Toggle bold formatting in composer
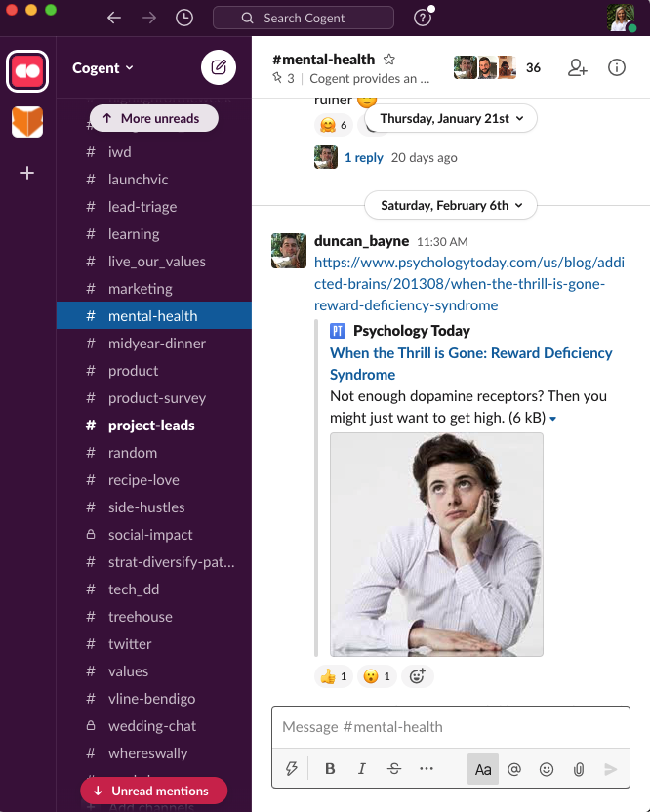The height and width of the screenshot is (812, 650). (x=330, y=769)
